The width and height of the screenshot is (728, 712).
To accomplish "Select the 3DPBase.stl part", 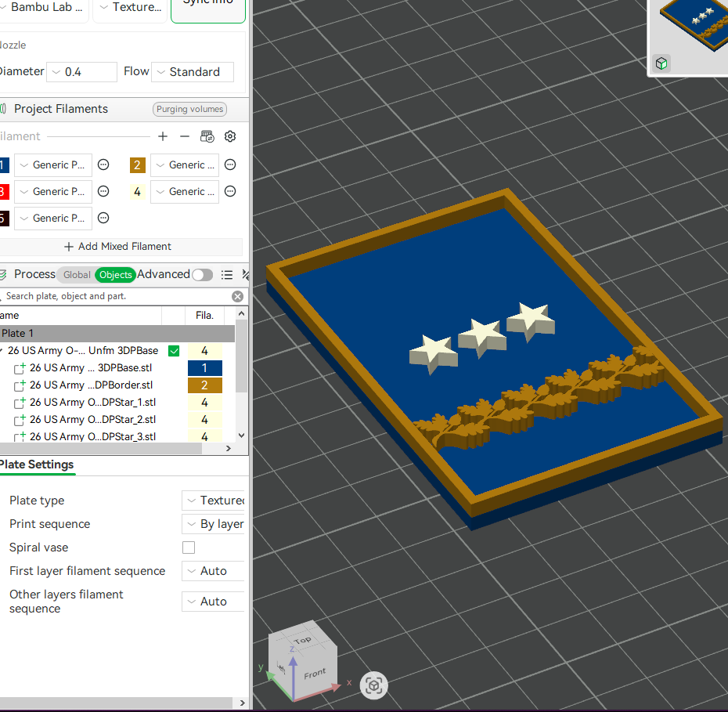I will pos(91,368).
